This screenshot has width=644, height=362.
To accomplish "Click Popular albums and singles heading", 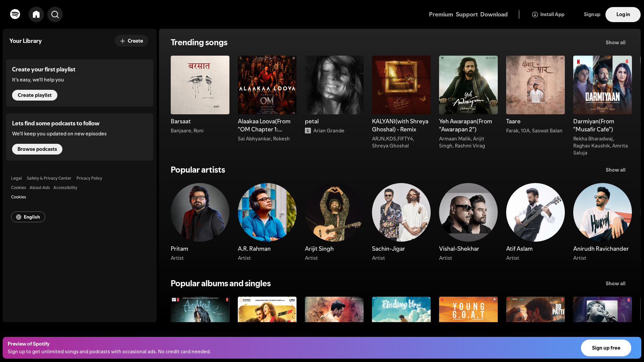I will 221,284.
